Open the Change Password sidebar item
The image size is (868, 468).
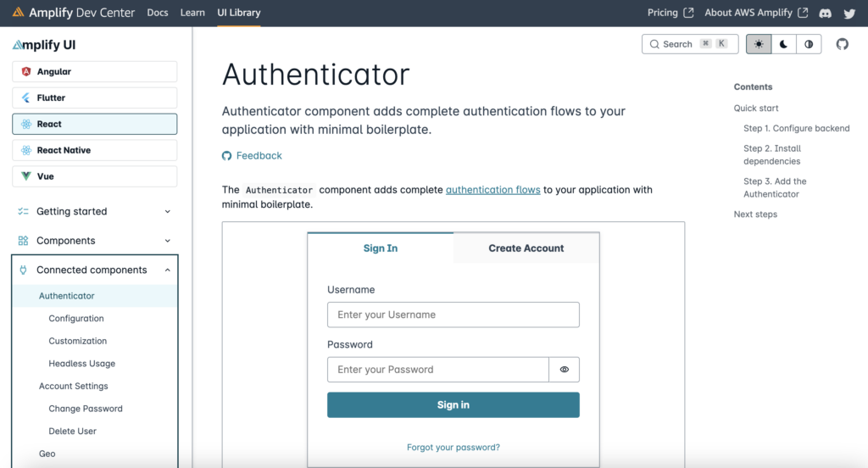pyautogui.click(x=86, y=409)
